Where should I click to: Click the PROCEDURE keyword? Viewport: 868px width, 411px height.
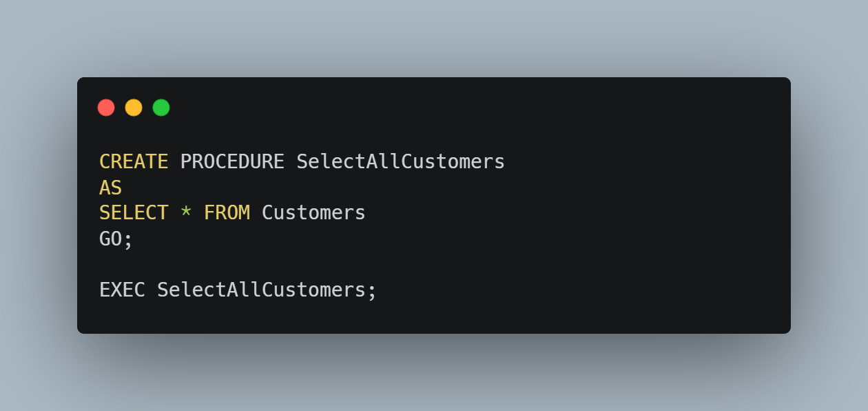point(232,161)
